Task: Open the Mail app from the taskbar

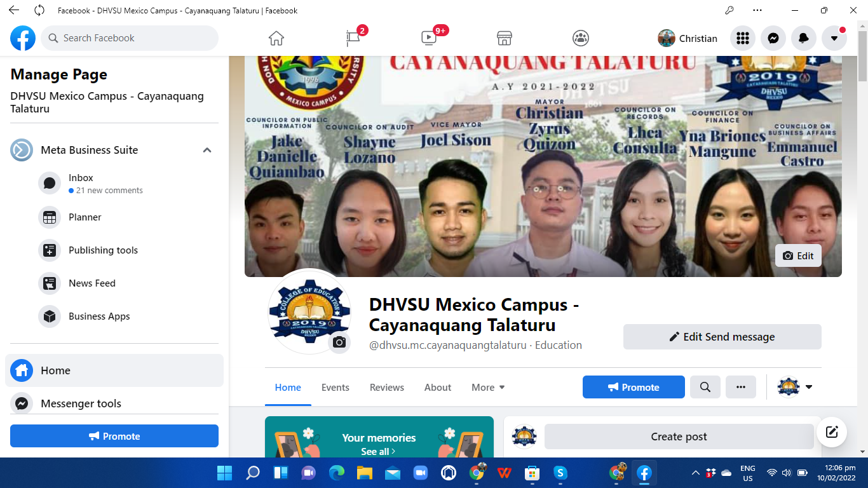Action: point(392,473)
